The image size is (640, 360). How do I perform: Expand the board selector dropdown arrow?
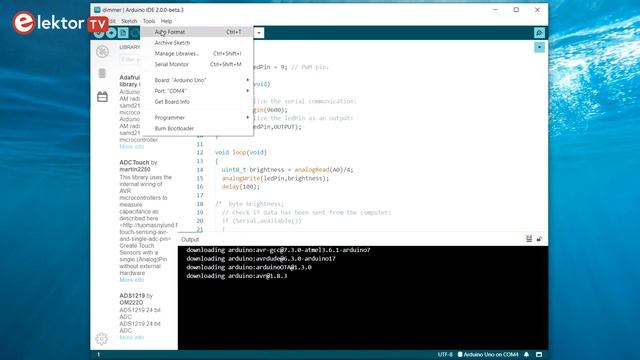pyautogui.click(x=259, y=33)
